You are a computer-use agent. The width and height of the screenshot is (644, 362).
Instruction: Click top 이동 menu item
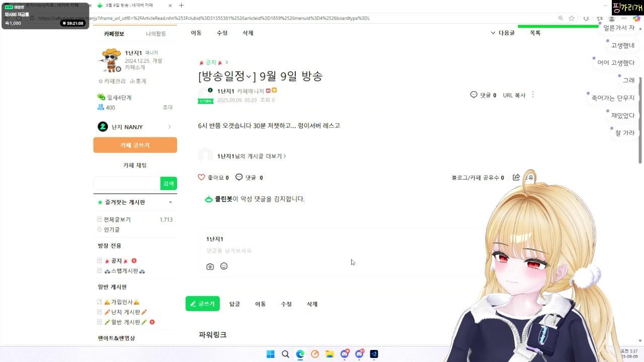point(196,33)
